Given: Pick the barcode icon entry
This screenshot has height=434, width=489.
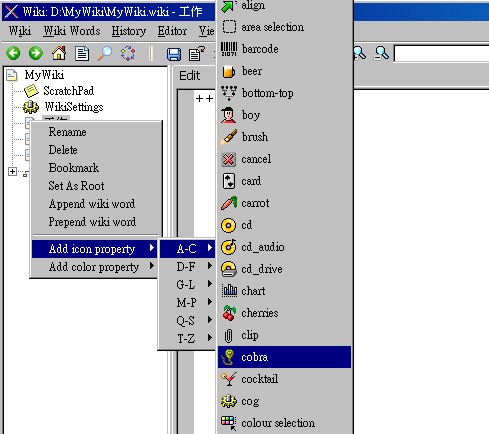Looking at the screenshot, I should pos(285,49).
